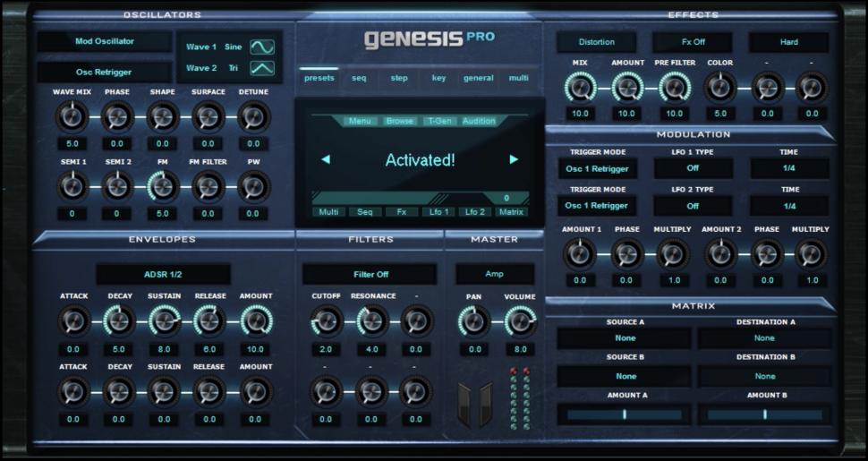The width and height of the screenshot is (868, 461).
Task: Click the FM knob
Action: point(163,187)
